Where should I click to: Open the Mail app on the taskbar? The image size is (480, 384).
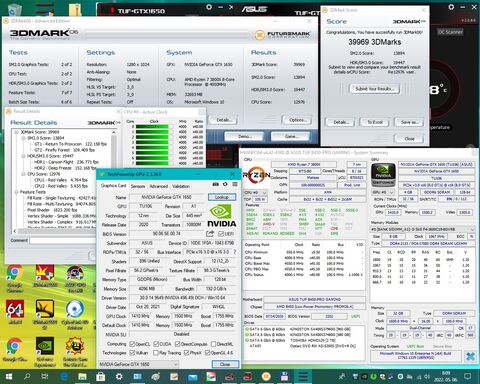click(x=192, y=377)
